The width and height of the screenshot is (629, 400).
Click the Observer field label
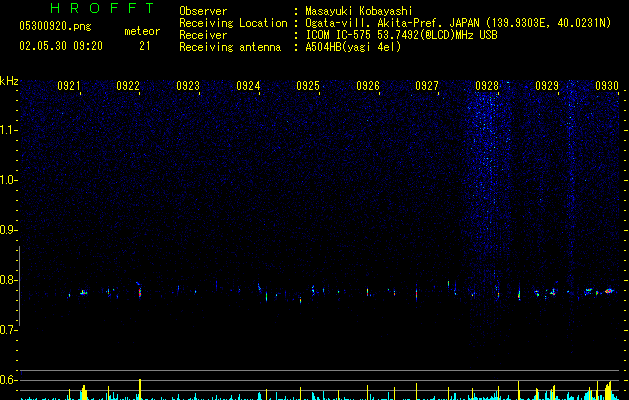pyautogui.click(x=203, y=11)
